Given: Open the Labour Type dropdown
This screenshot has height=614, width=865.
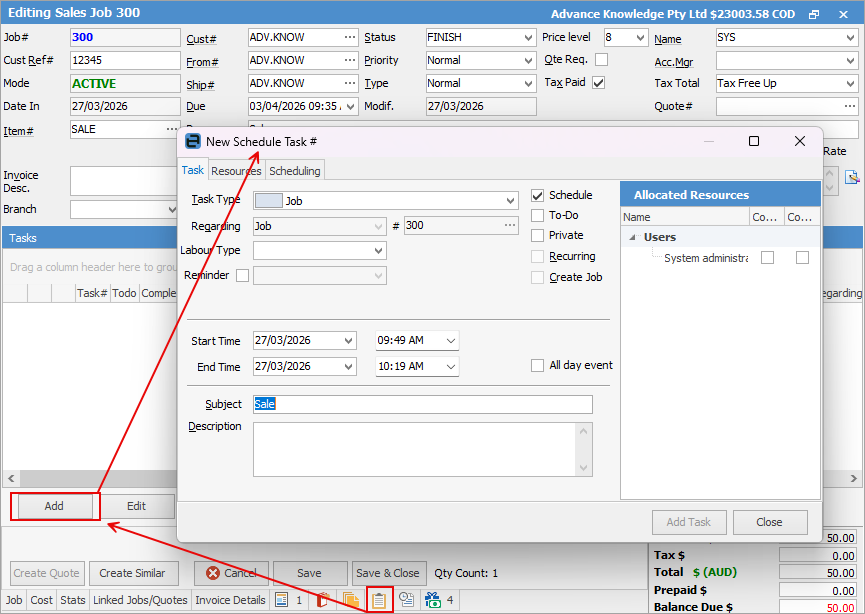Looking at the screenshot, I should coord(378,251).
